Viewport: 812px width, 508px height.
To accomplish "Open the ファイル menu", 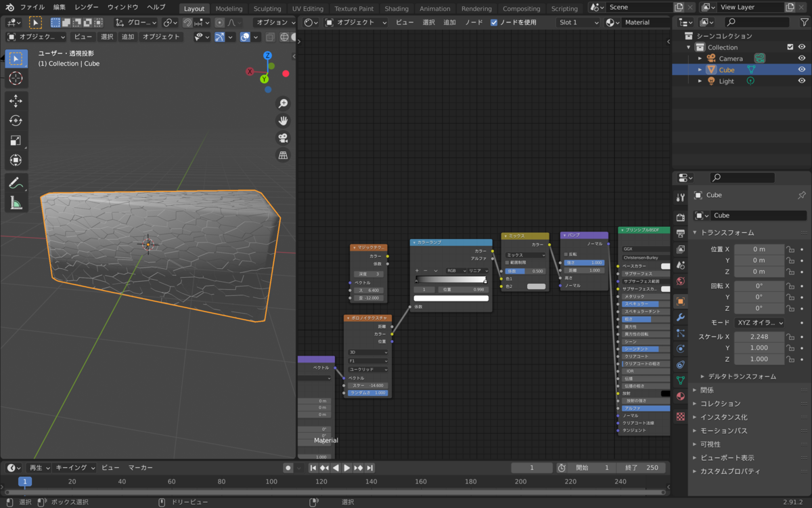I will (x=32, y=7).
